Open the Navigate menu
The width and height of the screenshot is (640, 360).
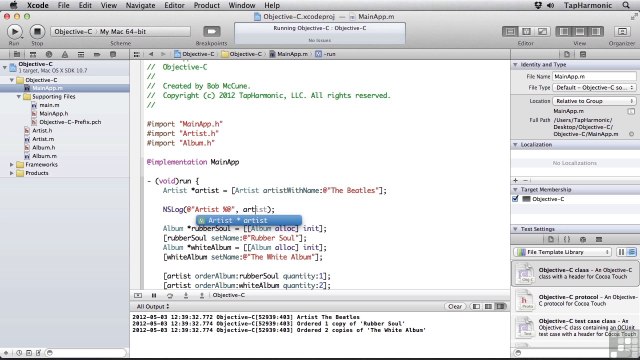[140, 5]
